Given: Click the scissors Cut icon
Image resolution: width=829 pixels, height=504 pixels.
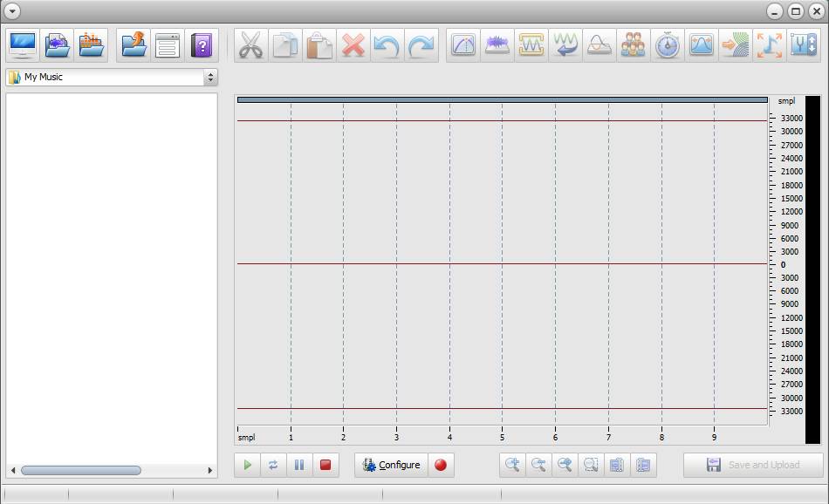Looking at the screenshot, I should coord(250,44).
